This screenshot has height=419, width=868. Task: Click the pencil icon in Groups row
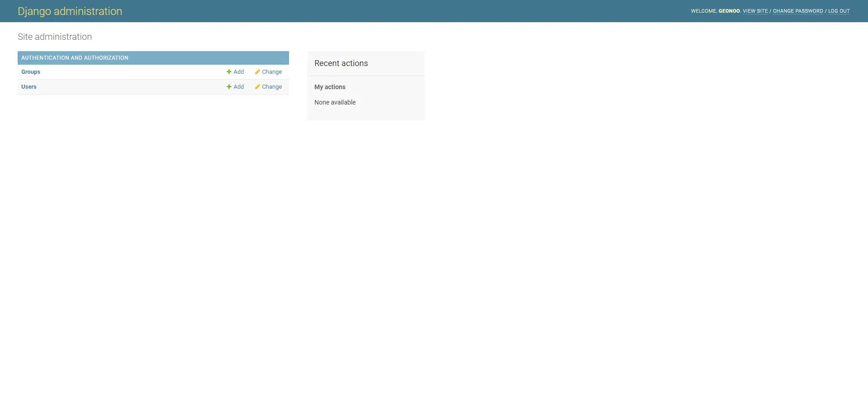tap(257, 72)
